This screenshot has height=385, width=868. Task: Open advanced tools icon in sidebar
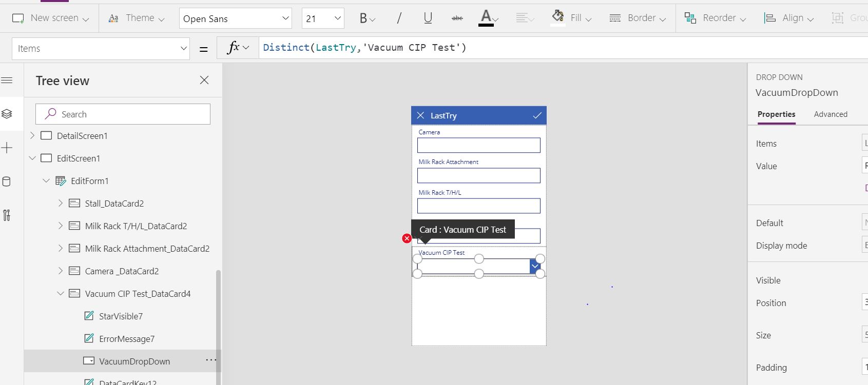click(7, 215)
